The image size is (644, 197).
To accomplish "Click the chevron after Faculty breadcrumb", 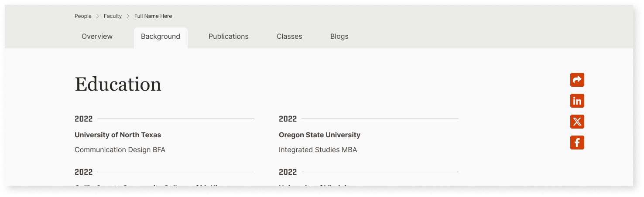I will [128, 16].
